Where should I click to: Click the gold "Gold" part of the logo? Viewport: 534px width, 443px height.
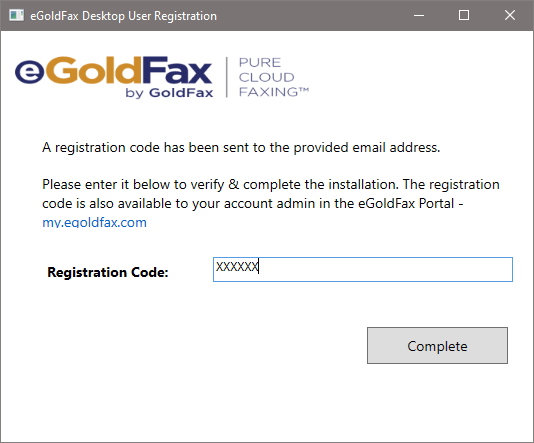94,70
